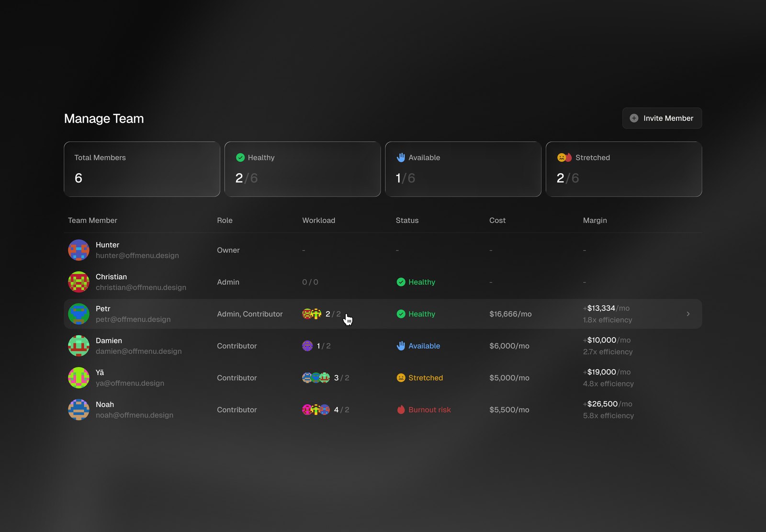Click Noah's +$26,500/mo margin
Screen dimensions: 766x532
(608, 404)
